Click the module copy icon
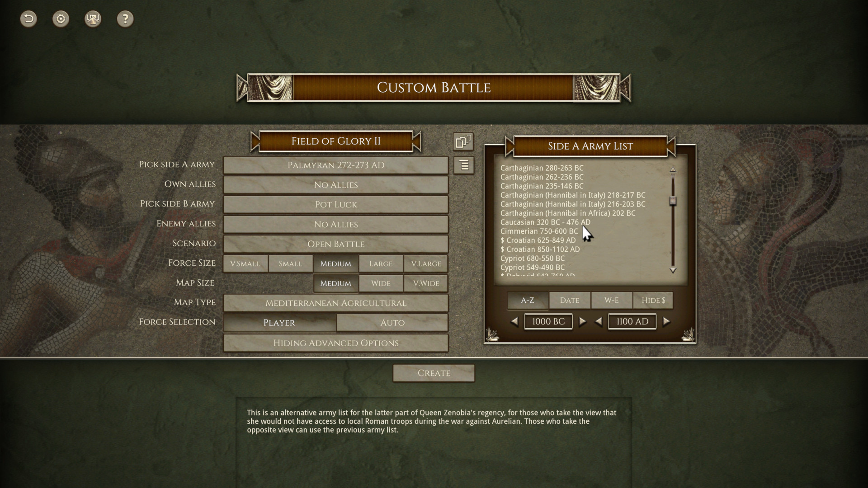Viewport: 868px width, 488px height. 463,141
